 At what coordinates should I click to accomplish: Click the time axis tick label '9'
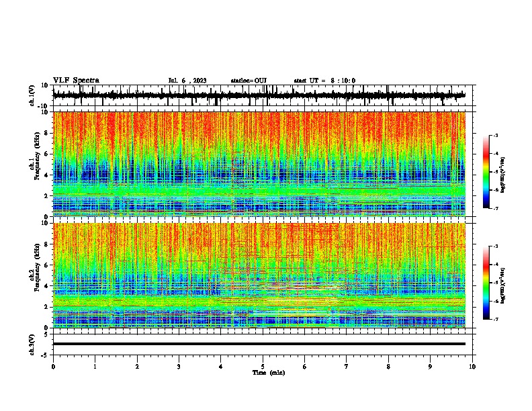430,367
